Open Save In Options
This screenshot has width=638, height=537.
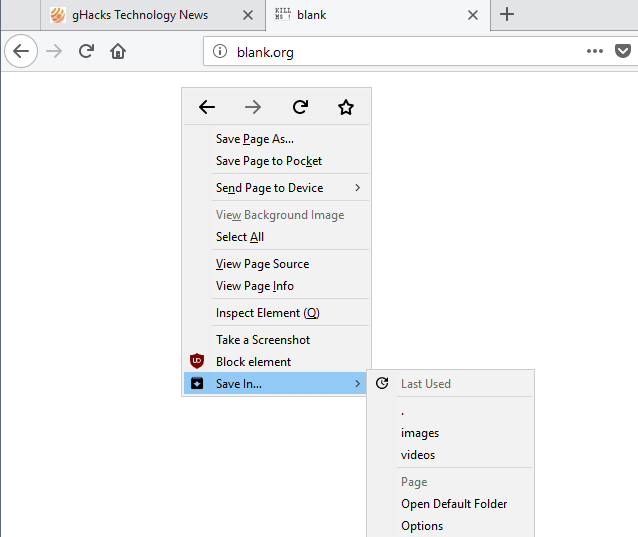pyautogui.click(x=451, y=526)
